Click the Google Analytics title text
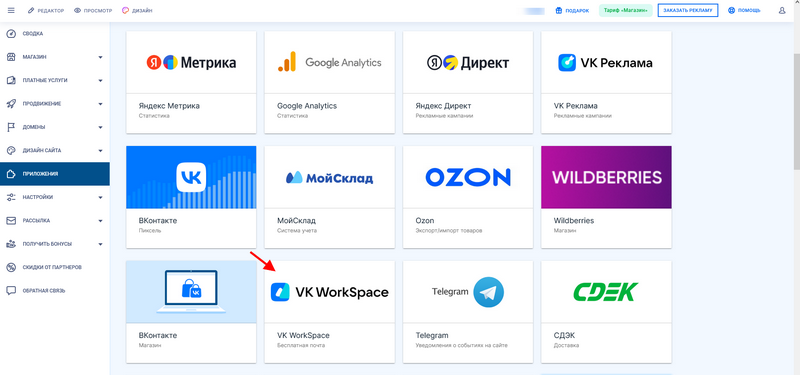800x375 pixels. [x=307, y=106]
